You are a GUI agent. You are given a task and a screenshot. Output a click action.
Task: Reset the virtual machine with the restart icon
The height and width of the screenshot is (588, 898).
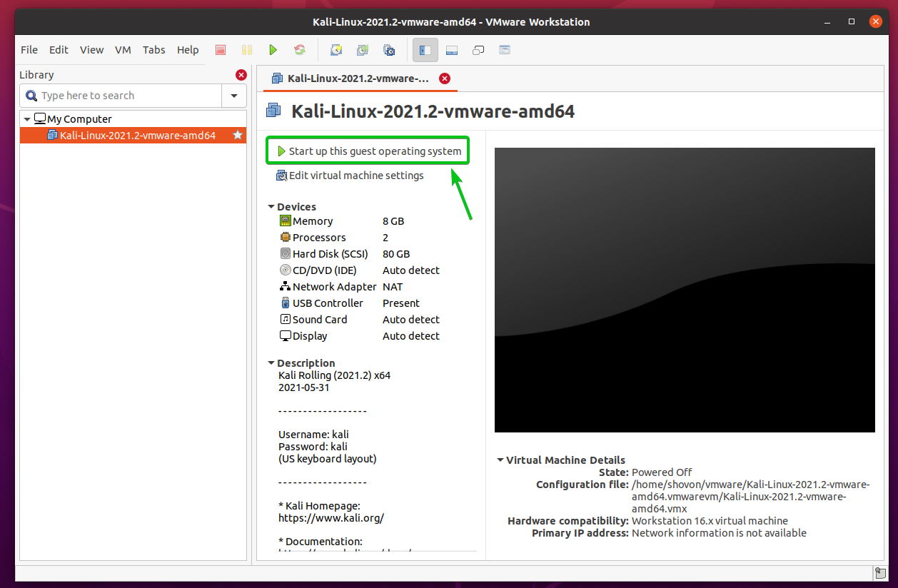pyautogui.click(x=300, y=50)
